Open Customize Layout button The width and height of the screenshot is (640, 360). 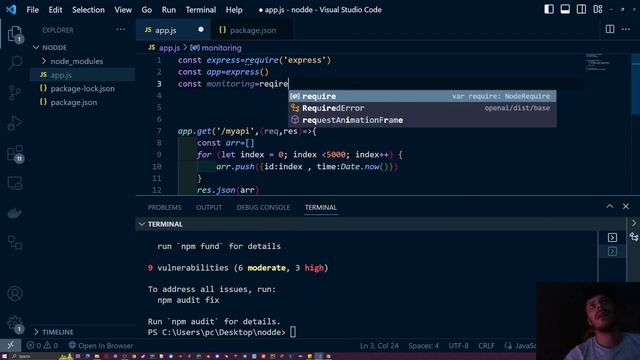pyautogui.click(x=598, y=9)
